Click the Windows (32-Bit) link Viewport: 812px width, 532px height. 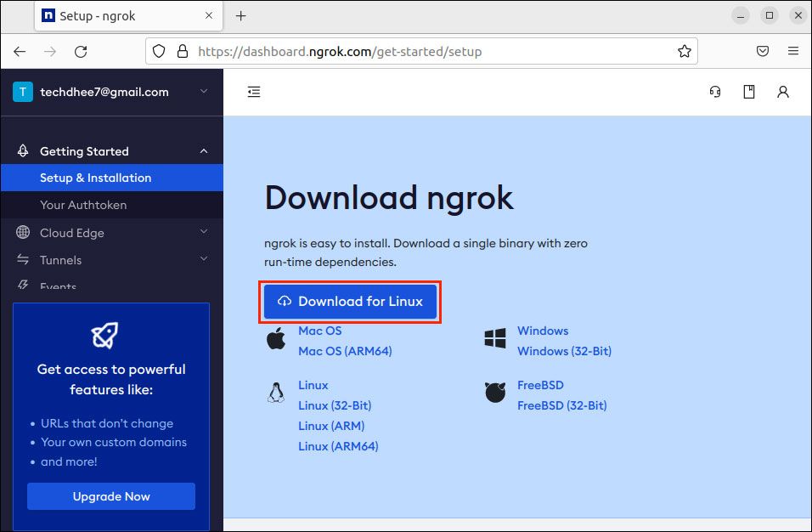pyautogui.click(x=565, y=351)
